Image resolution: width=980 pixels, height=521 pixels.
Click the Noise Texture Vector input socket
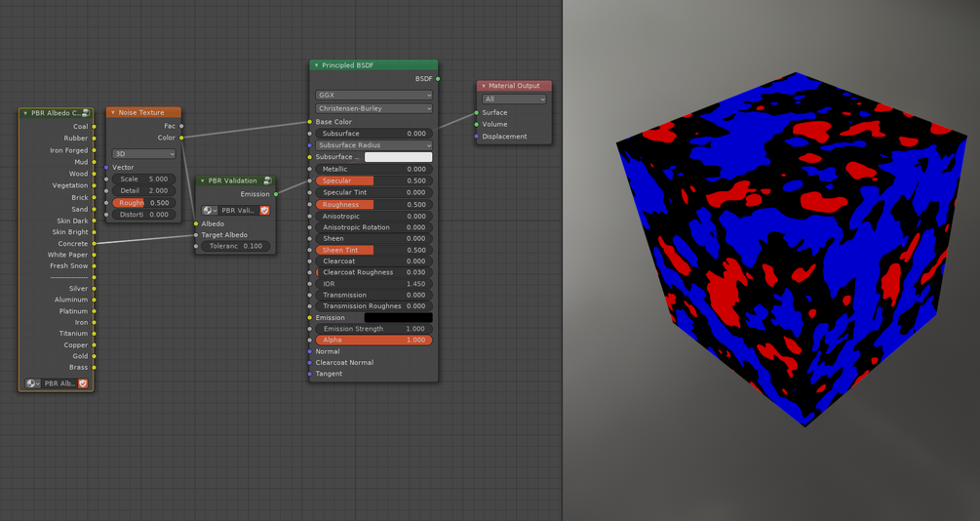point(106,168)
